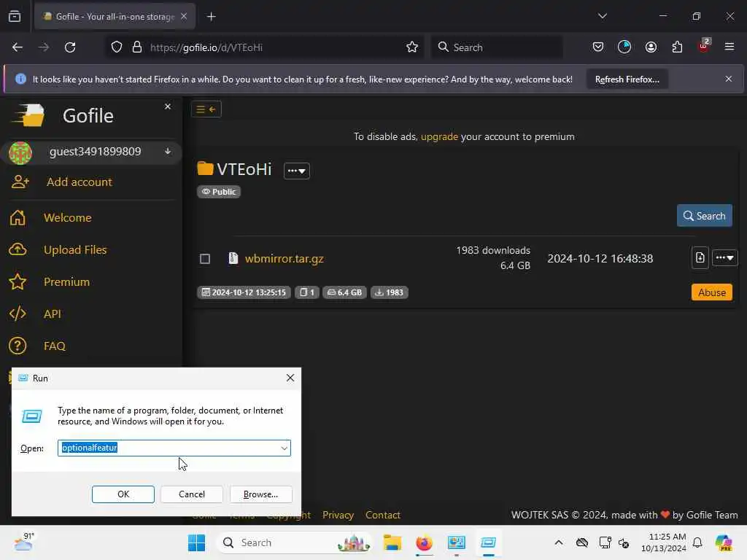747x560 pixels.
Task: Open Firefox View tab overview icon
Action: [x=15, y=16]
